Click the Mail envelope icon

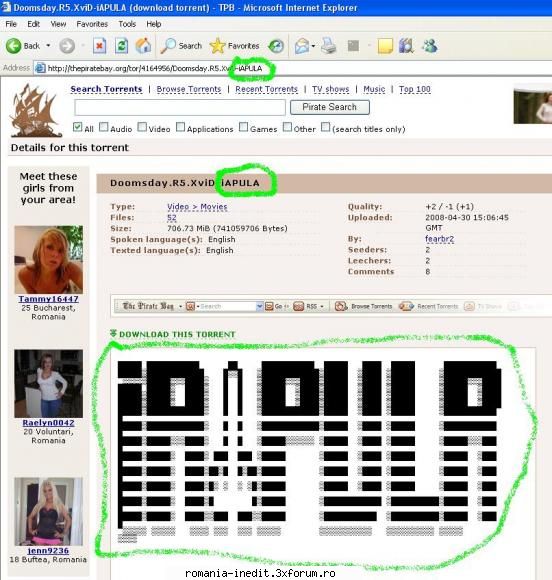(302, 46)
